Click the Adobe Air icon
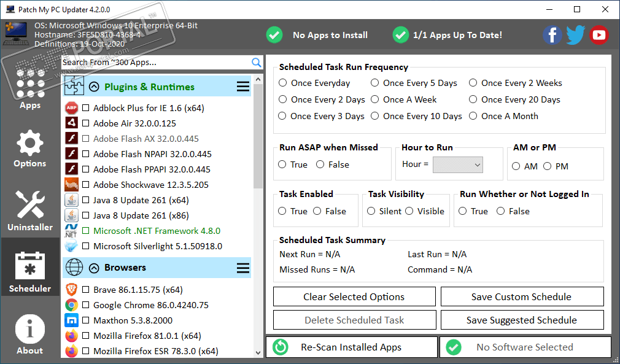The width and height of the screenshot is (620, 364). 72,123
